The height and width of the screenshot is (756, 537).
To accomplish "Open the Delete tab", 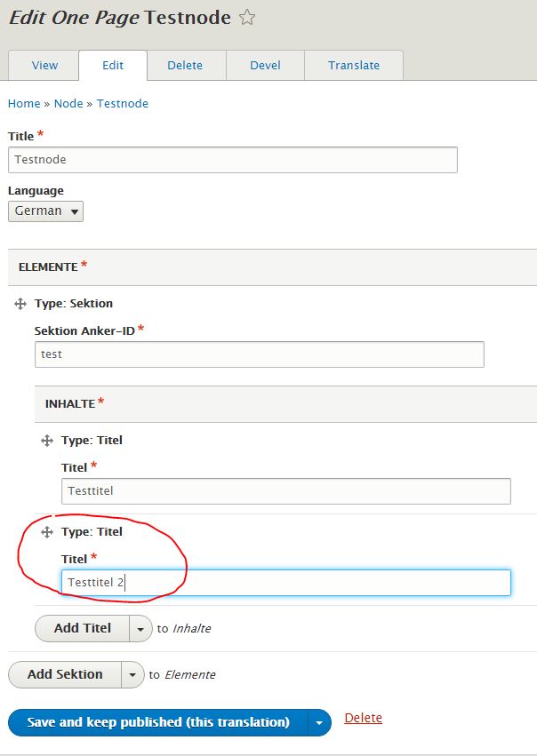I will (186, 65).
